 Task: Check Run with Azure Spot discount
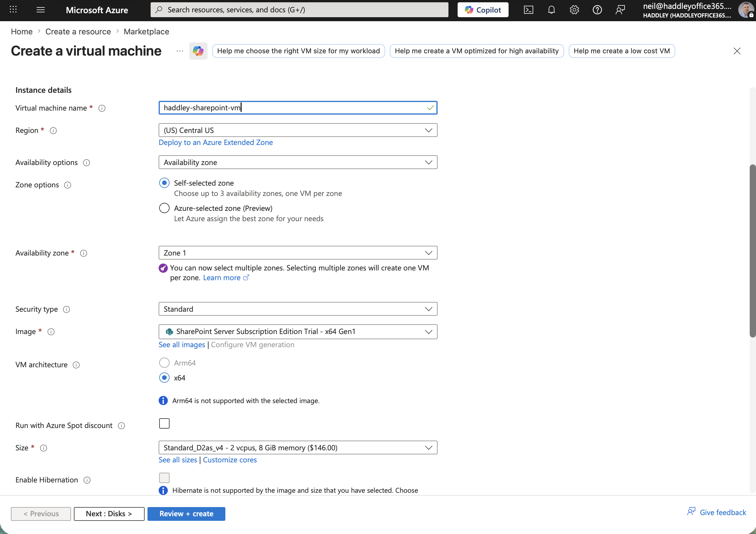[164, 423]
